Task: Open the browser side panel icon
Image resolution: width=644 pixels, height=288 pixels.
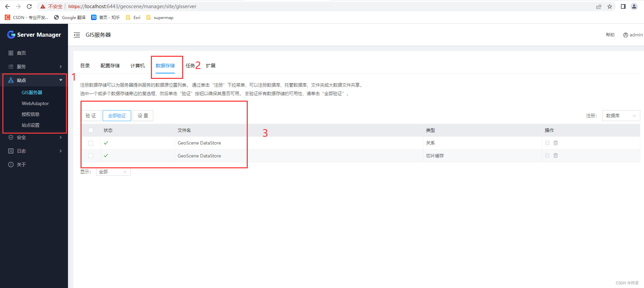Action: tap(623, 6)
